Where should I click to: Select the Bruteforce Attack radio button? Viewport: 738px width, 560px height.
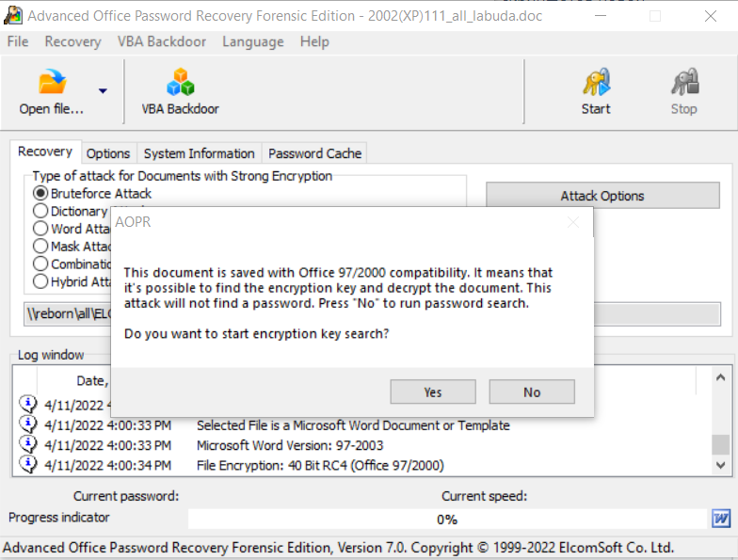pyautogui.click(x=40, y=193)
